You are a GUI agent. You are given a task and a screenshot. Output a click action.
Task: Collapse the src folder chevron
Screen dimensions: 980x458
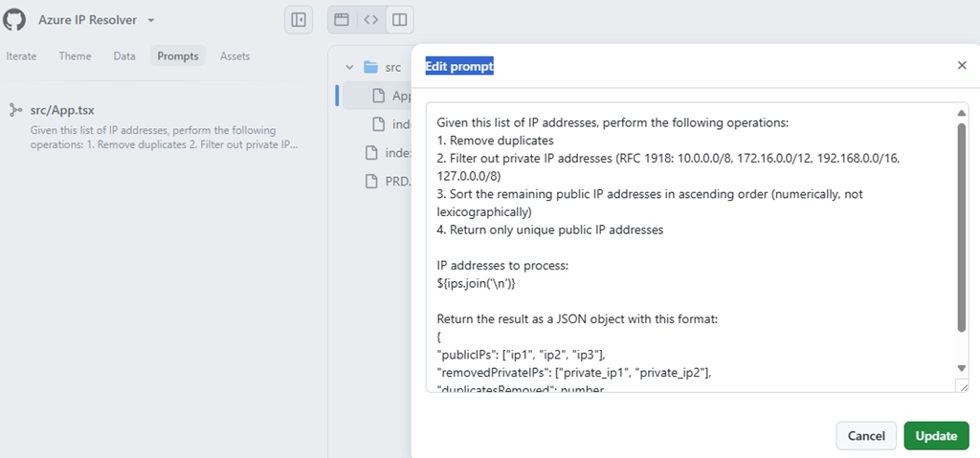[349, 67]
